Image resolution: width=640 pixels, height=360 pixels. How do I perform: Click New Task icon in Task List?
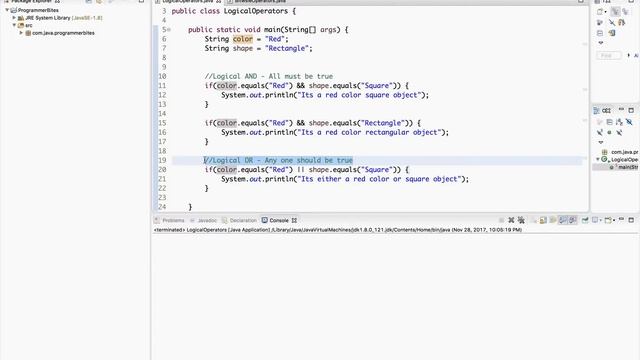coord(599,12)
